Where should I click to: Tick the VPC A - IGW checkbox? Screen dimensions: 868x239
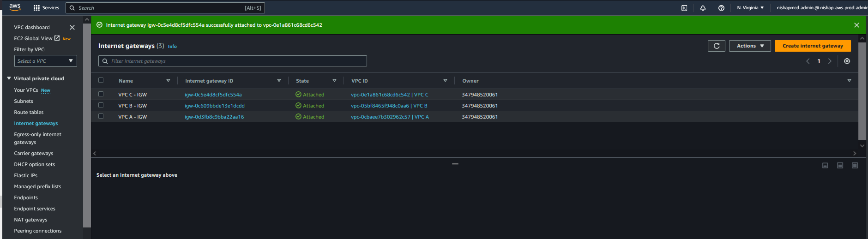pyautogui.click(x=101, y=116)
